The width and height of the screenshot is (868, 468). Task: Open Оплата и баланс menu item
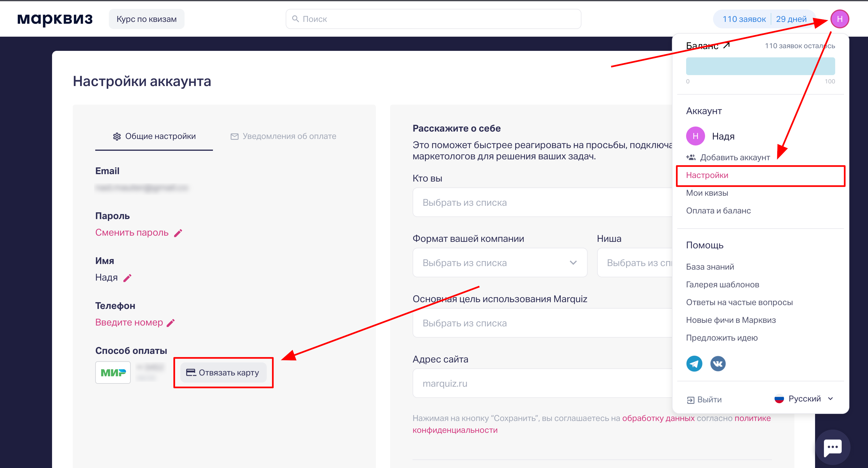point(718,210)
